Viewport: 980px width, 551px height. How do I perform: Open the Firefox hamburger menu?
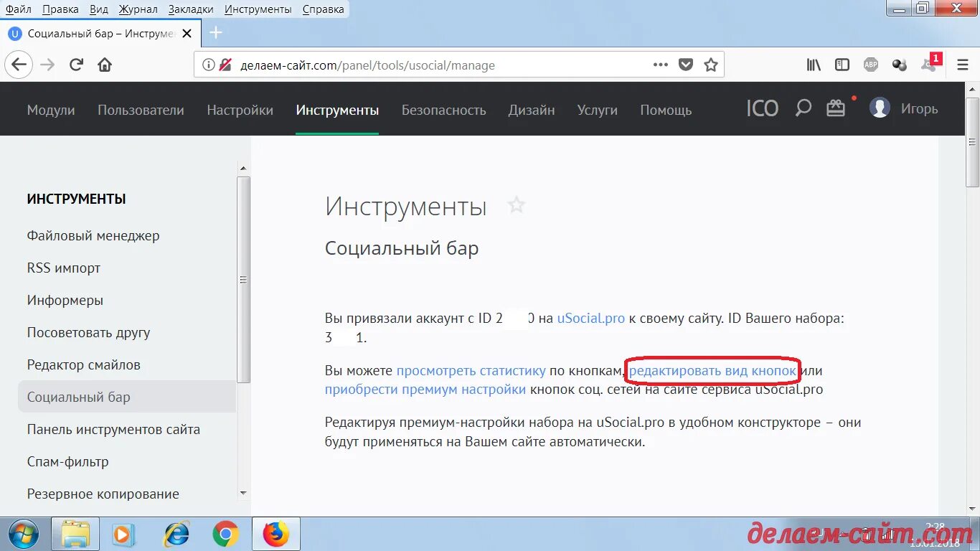pyautogui.click(x=962, y=64)
